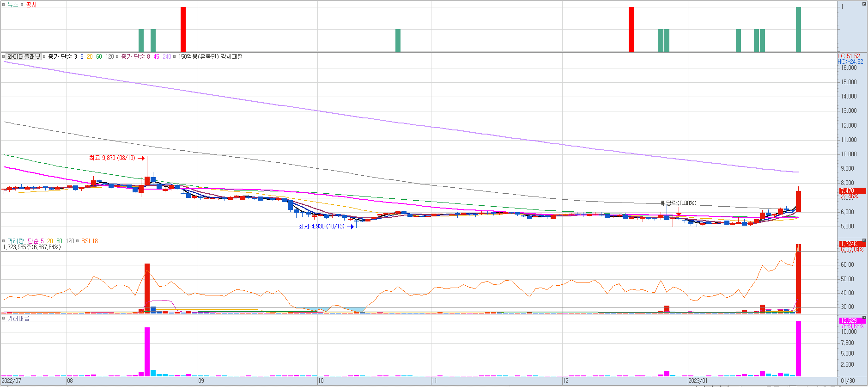Image resolution: width=868 pixels, height=387 pixels.
Task: Click the 11 month axis label
Action: 434,381
